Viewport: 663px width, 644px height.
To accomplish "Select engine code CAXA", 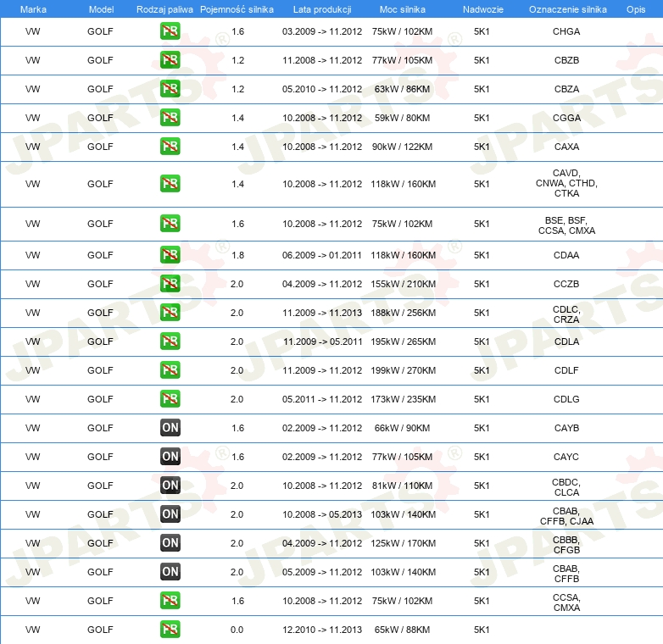I will 566,147.
